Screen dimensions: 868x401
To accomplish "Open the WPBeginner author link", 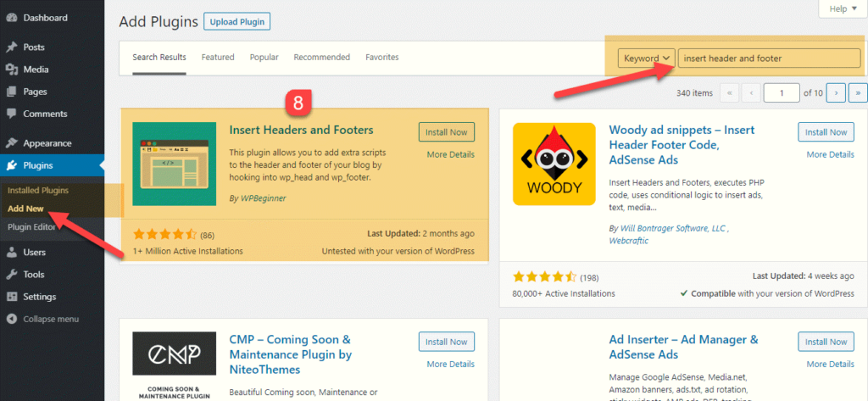I will click(264, 198).
